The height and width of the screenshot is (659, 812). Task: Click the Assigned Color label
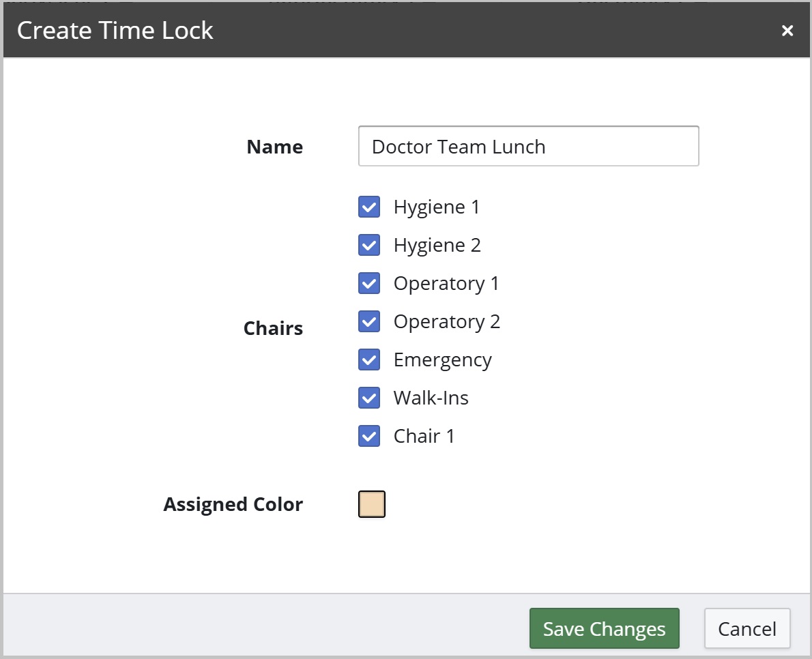(233, 504)
